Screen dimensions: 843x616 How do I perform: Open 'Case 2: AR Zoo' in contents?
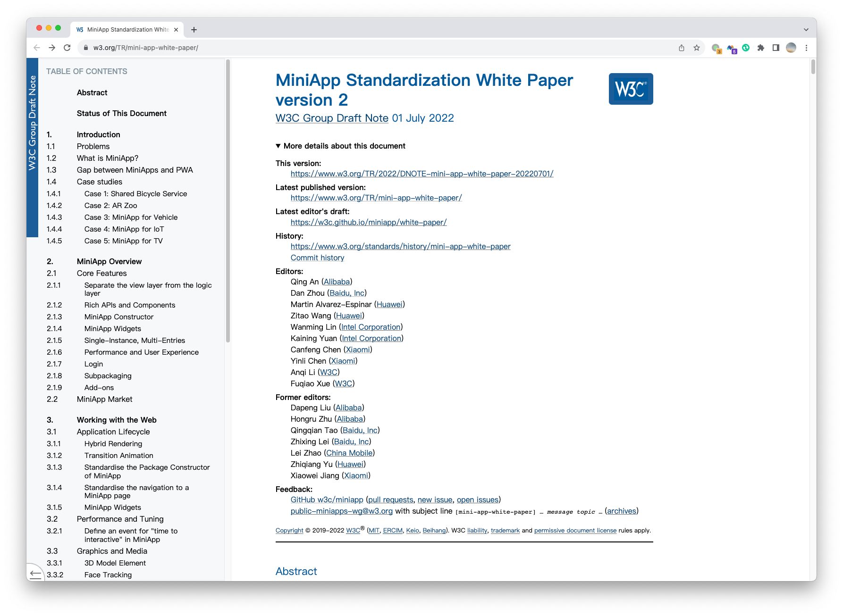point(110,206)
